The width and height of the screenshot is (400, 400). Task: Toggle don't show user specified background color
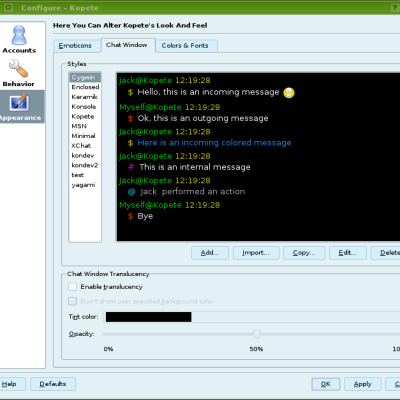(x=72, y=301)
